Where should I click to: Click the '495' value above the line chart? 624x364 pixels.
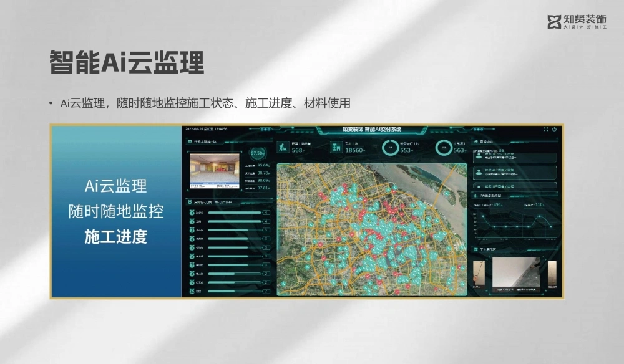pyautogui.click(x=497, y=204)
